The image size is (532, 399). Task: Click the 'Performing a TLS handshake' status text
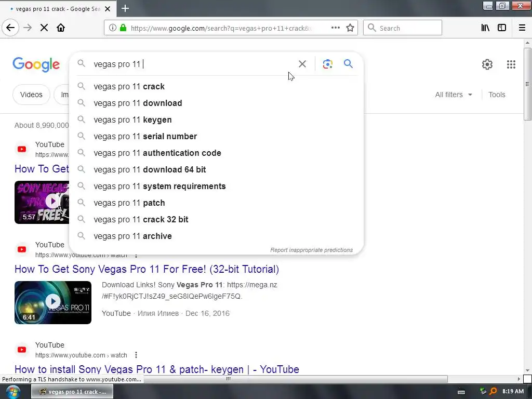pyautogui.click(x=72, y=379)
